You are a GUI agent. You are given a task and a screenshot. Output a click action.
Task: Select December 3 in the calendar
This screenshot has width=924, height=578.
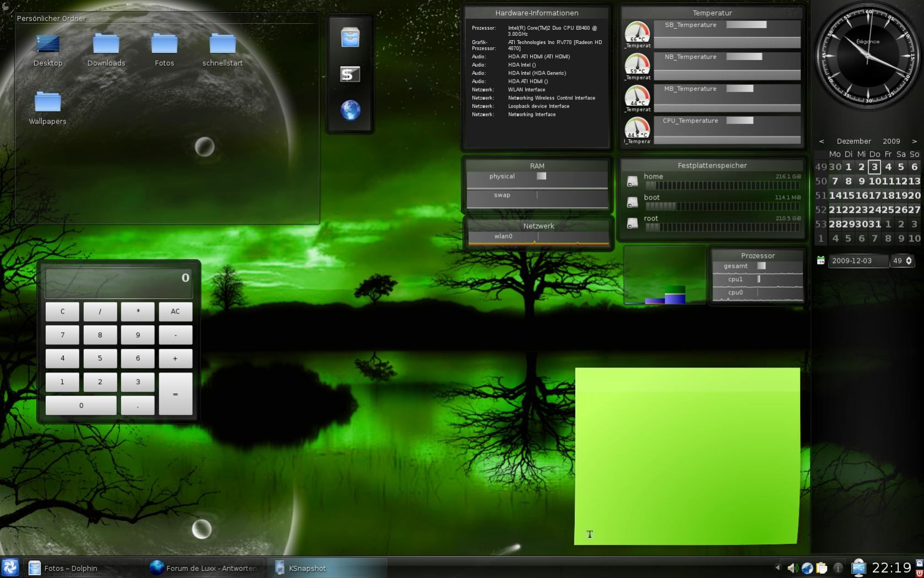(x=874, y=167)
